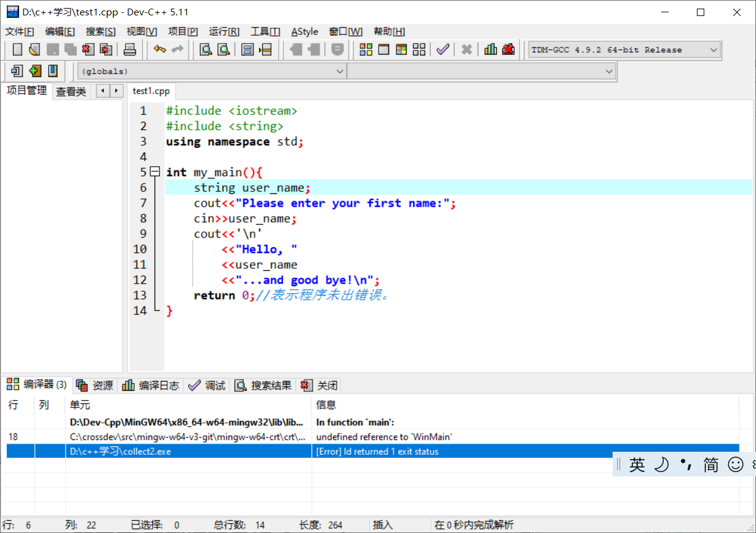Open the (globals) scope dropdown
Viewport: 756px width, 533px height.
pyautogui.click(x=340, y=71)
